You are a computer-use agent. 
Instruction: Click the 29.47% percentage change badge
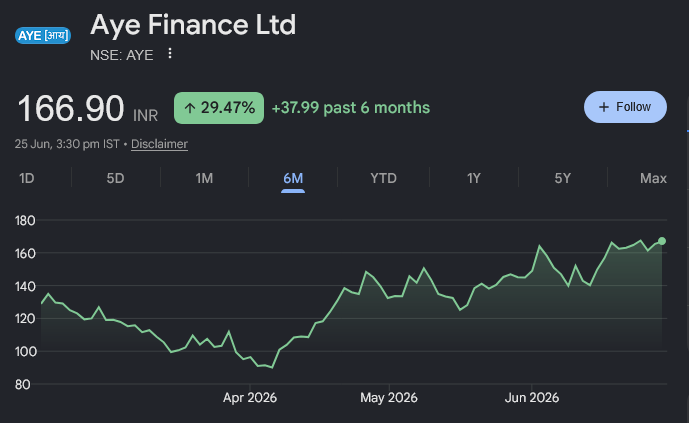click(x=219, y=108)
